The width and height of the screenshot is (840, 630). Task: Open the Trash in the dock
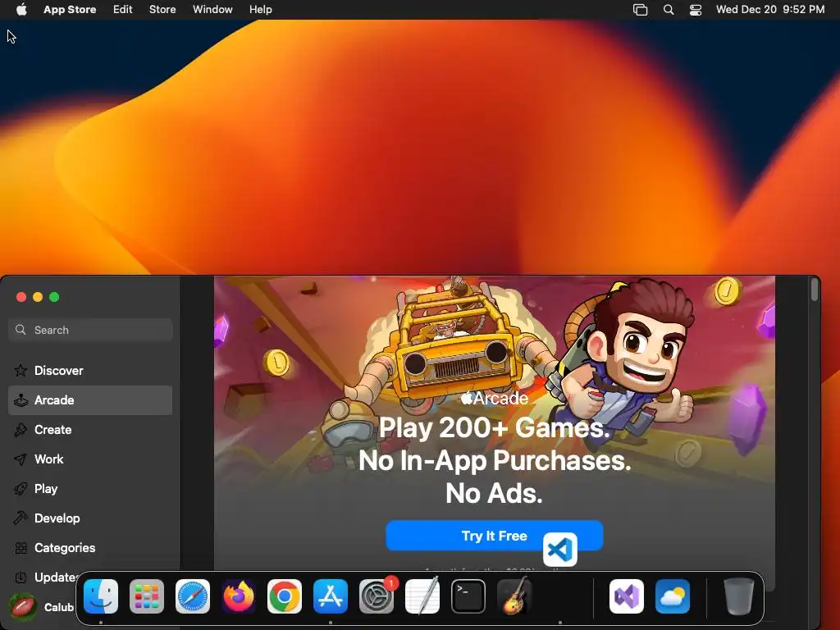(739, 596)
